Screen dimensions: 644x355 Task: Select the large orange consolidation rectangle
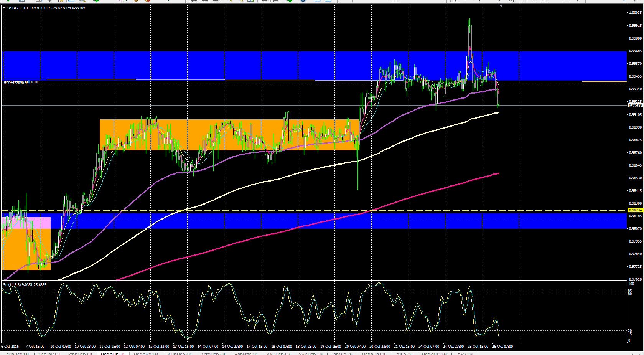point(229,135)
